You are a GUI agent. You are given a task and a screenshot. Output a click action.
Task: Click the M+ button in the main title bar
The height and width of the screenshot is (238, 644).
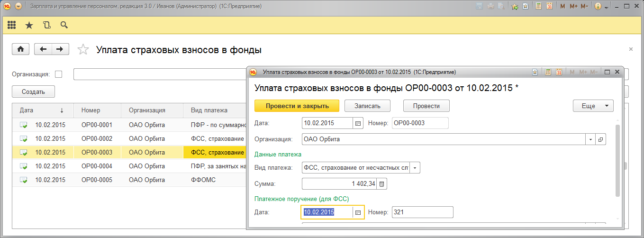573,7
